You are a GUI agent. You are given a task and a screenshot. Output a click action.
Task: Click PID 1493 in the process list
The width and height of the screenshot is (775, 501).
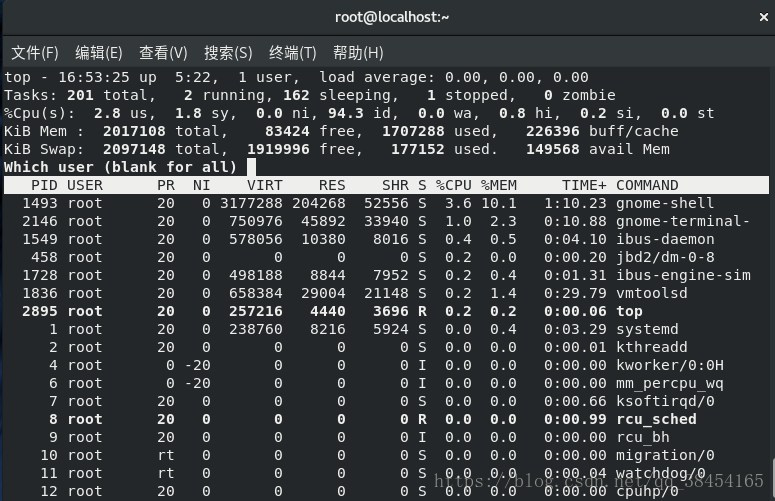tap(40, 203)
